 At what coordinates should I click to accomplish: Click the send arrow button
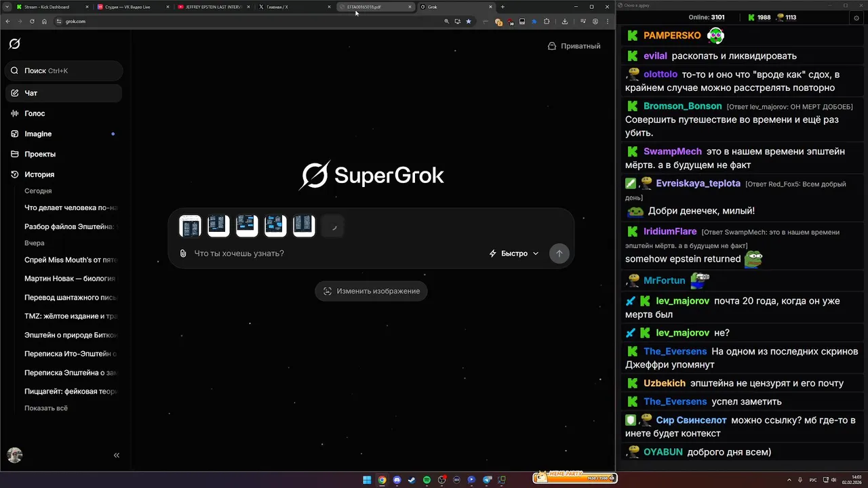(x=559, y=253)
